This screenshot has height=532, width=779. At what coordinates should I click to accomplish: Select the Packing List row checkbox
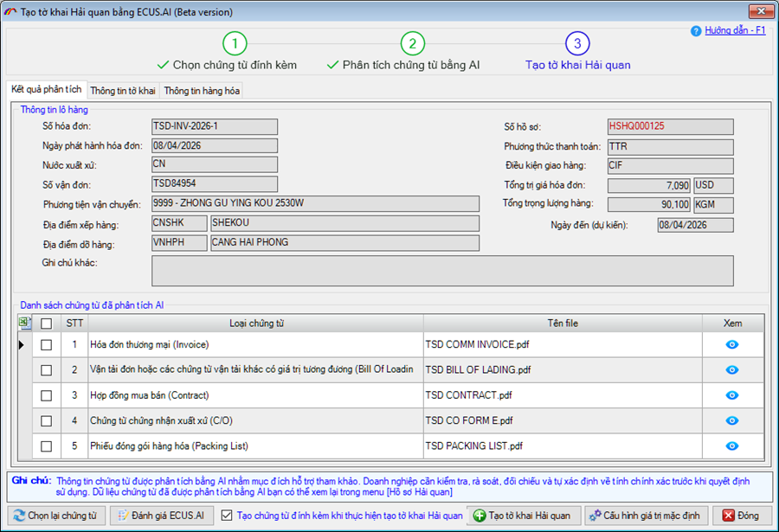point(47,445)
